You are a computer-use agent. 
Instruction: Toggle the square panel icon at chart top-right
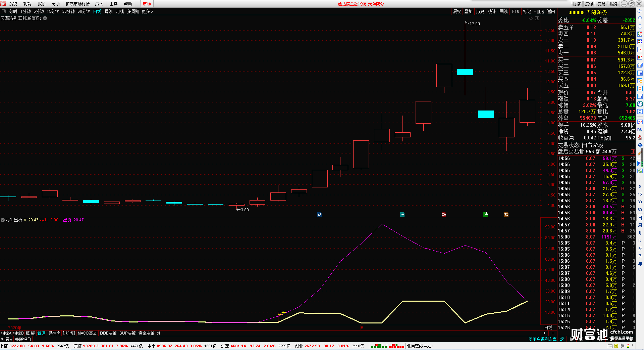tap(537, 18)
